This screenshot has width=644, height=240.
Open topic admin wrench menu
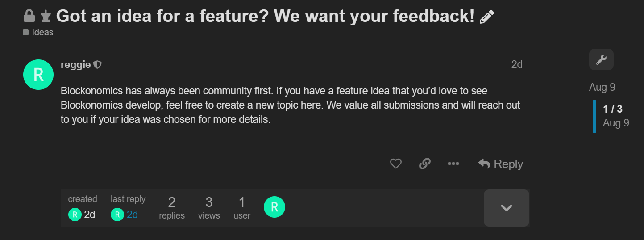[x=601, y=59]
